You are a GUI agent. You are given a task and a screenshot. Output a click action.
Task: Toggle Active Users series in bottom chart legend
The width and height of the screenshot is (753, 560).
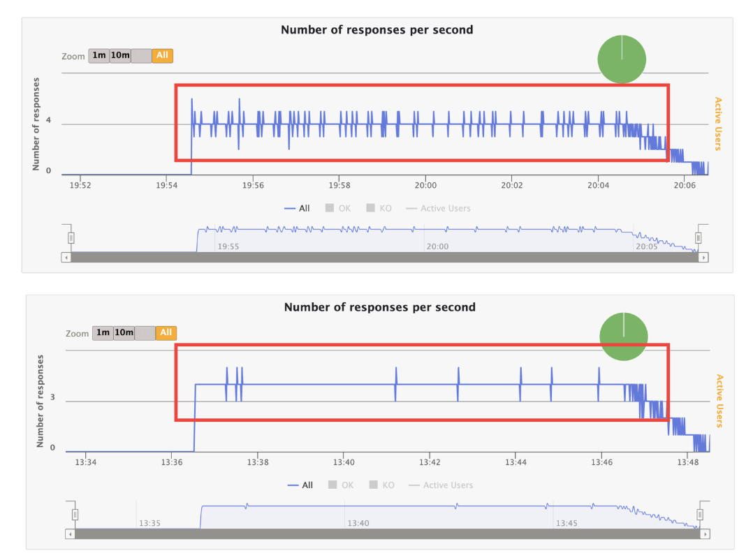tap(441, 485)
